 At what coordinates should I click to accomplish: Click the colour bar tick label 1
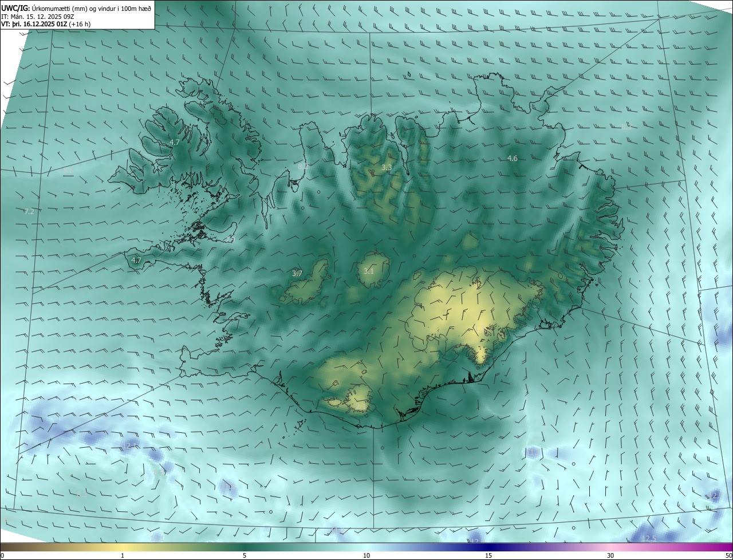123,555
